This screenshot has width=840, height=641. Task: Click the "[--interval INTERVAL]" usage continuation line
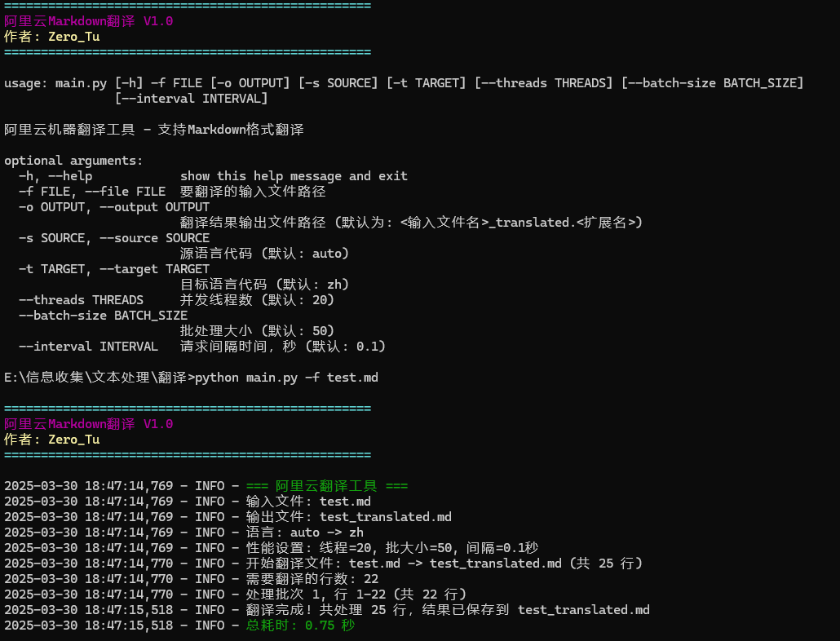pos(192,99)
